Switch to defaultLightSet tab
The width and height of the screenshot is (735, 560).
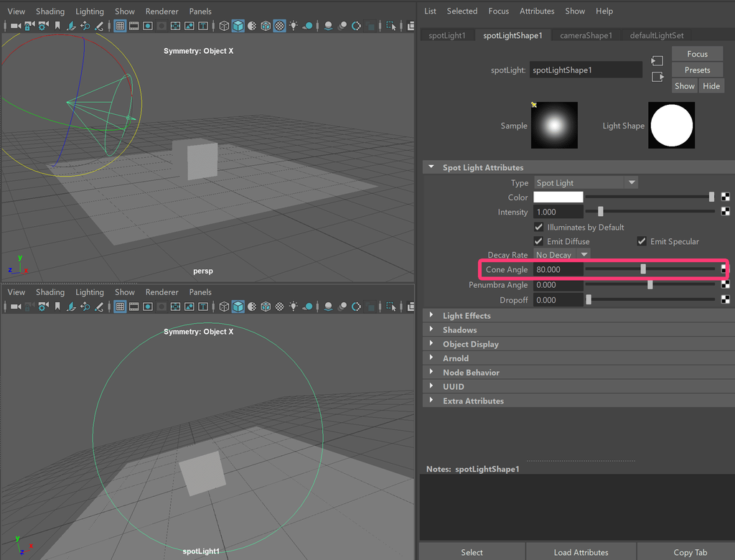(656, 35)
